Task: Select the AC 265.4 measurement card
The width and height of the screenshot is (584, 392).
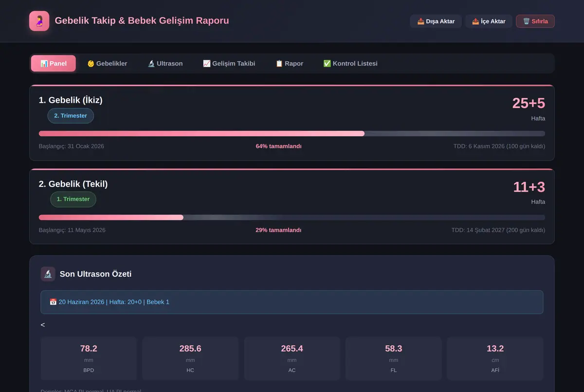Action: 292,358
